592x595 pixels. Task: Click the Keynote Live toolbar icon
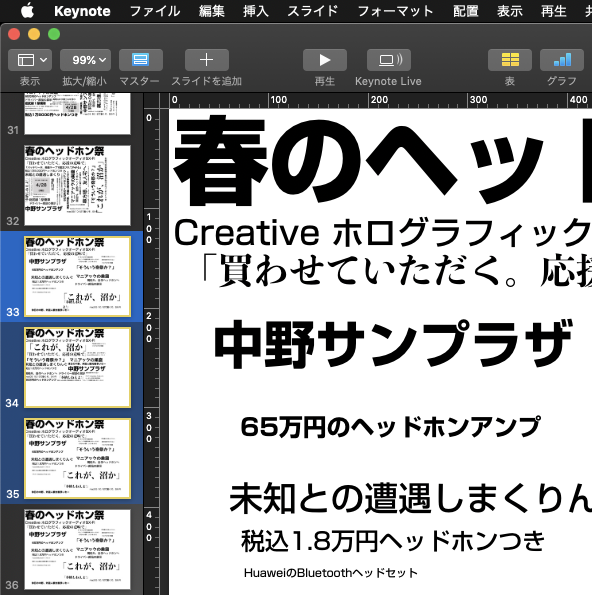(389, 60)
